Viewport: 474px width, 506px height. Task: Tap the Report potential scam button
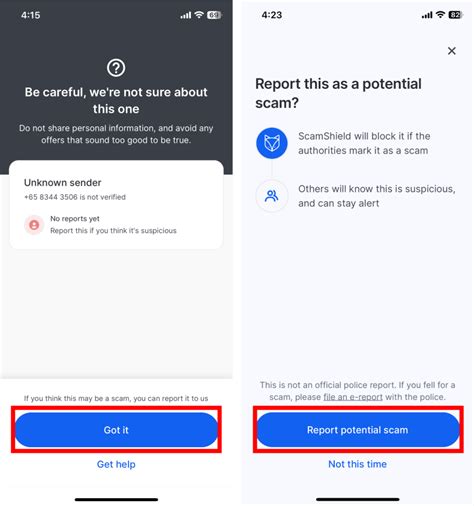358,430
